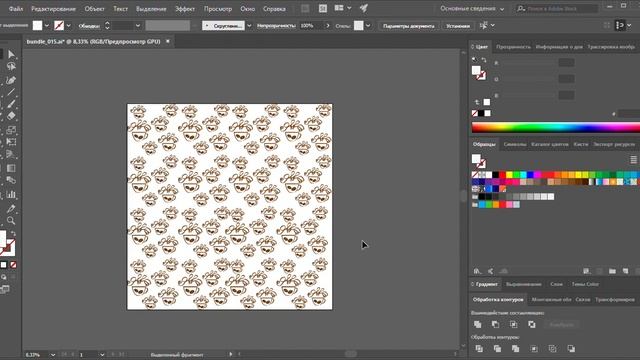Viewport: 640px width, 360px height.
Task: Click the Установки button
Action: click(x=458, y=26)
